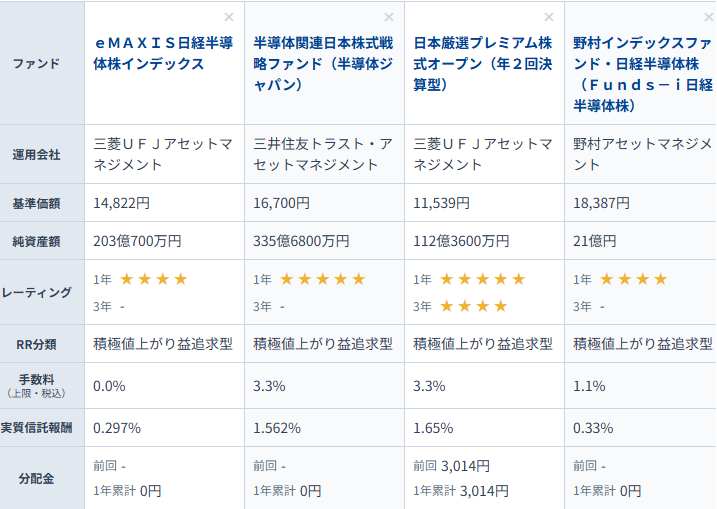
Task: Click 半導体ジャパン fund's 1-year five-star rating
Action: tap(322, 279)
